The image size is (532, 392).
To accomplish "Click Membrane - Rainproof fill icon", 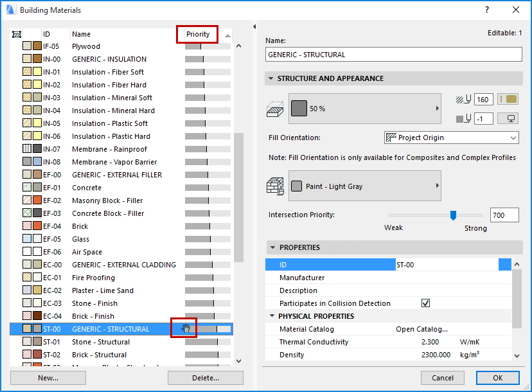I will (x=27, y=149).
